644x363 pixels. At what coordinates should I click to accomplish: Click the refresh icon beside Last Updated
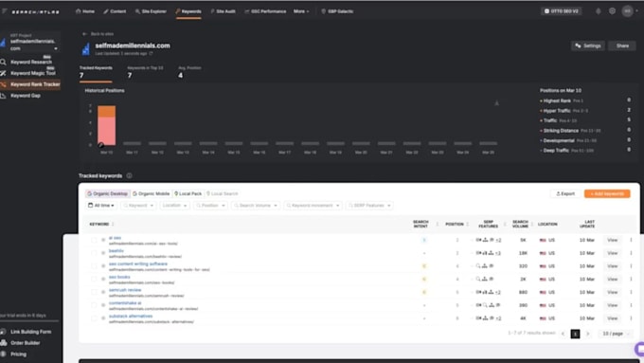(151, 53)
